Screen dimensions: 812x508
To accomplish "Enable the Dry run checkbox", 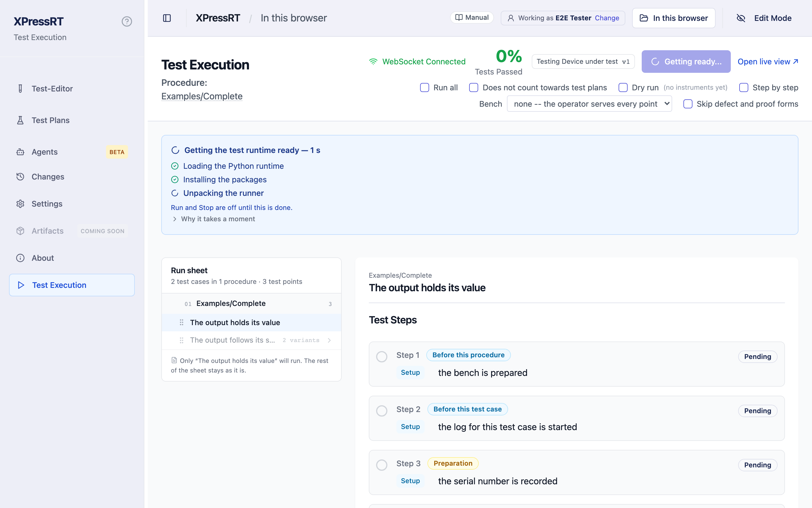I will [x=623, y=88].
